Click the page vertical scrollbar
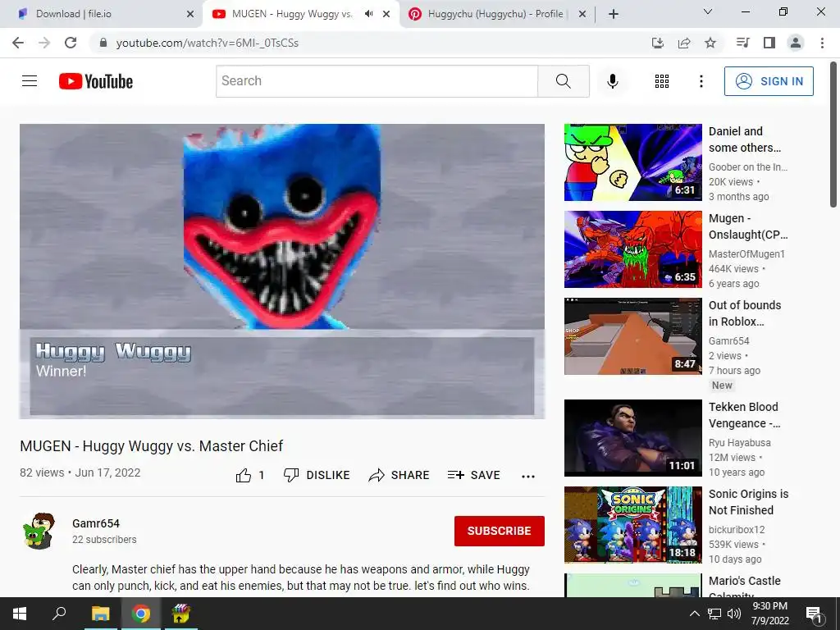This screenshot has height=630, width=840. 833,134
